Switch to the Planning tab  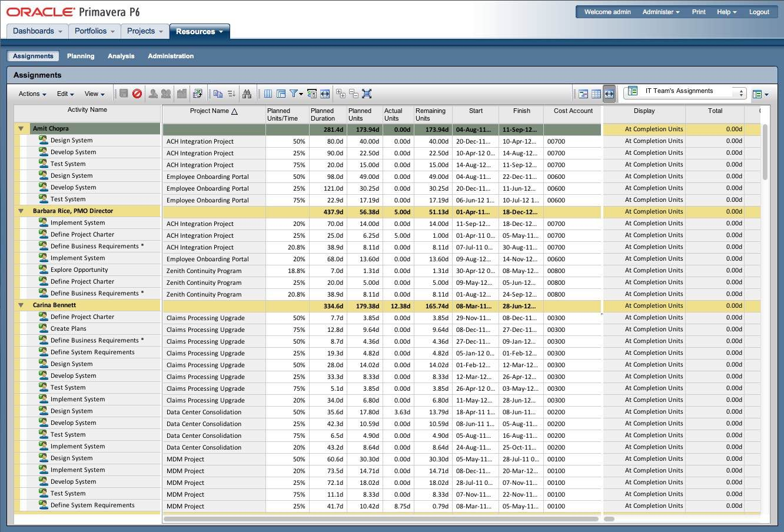pyautogui.click(x=81, y=56)
